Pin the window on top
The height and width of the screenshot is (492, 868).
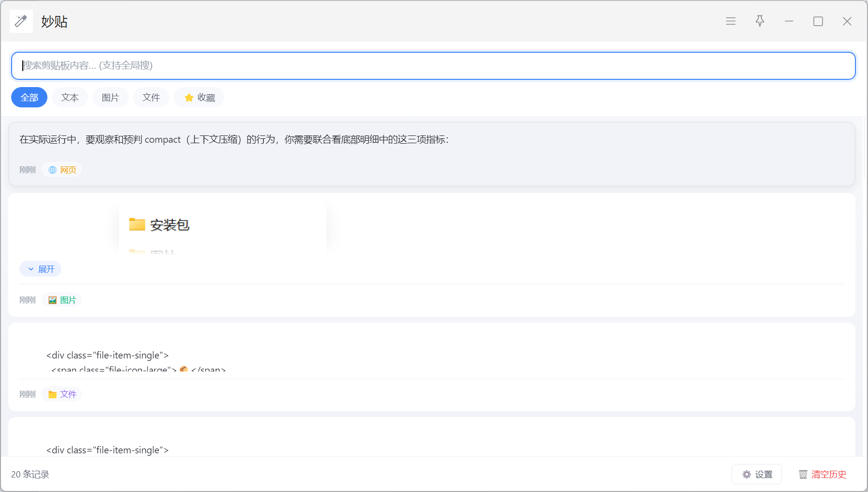760,21
